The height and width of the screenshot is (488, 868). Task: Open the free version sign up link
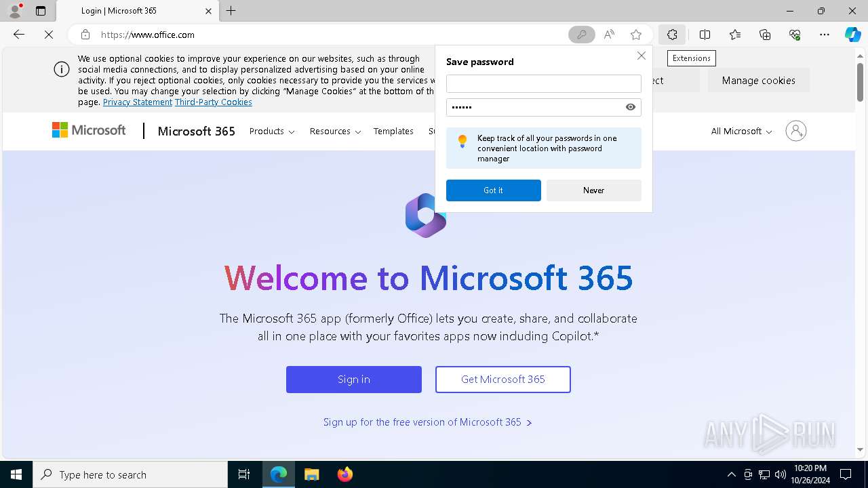coord(427,422)
